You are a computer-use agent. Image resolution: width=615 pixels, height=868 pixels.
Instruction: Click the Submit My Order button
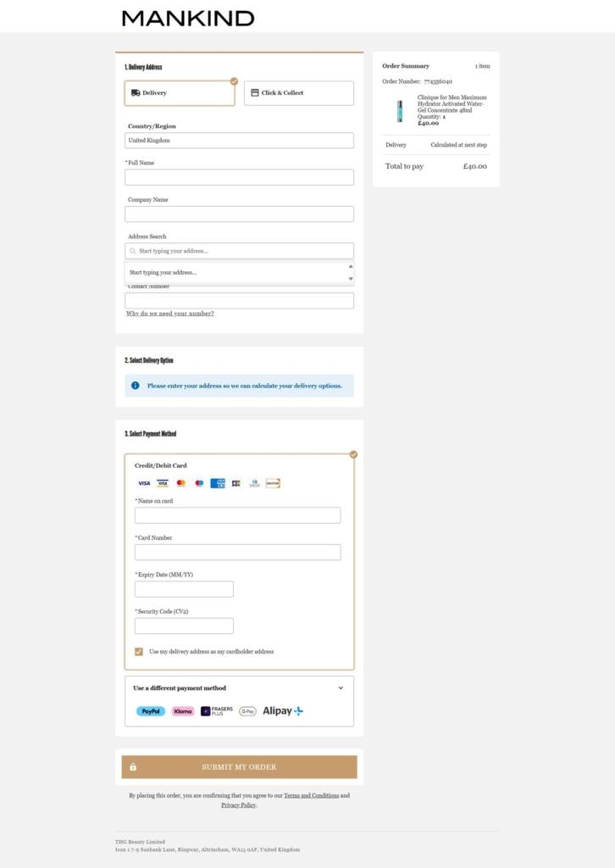click(239, 767)
